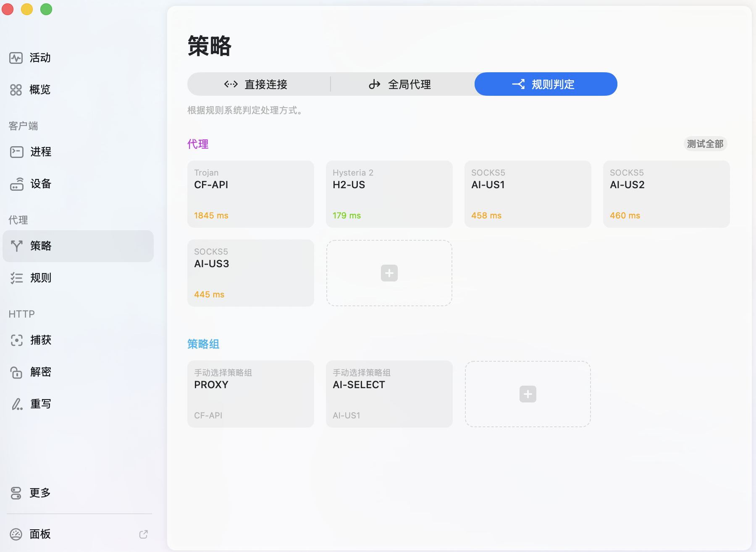This screenshot has height=552, width=756.
Task: Switch to 全局代理 global proxy mode
Action: 403,84
